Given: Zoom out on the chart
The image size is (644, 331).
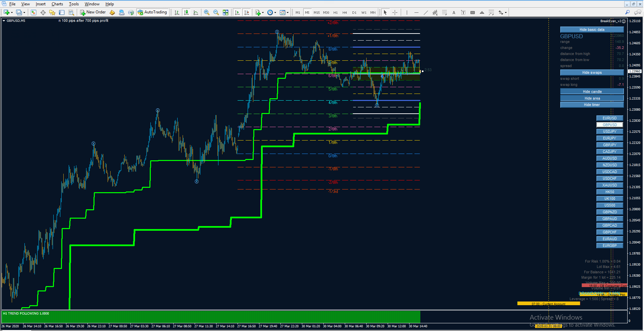Looking at the screenshot, I should pos(216,12).
